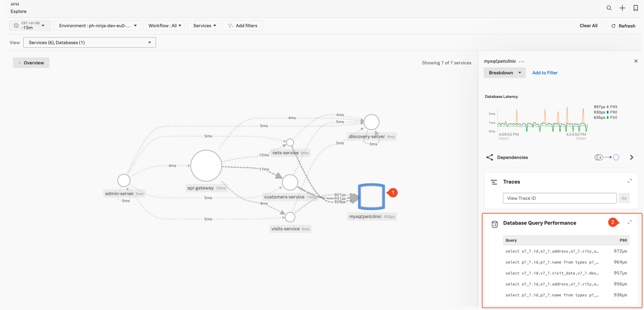Viewport: 644px width, 310px height.
Task: Click the Go button next to Trace ID
Action: click(624, 198)
